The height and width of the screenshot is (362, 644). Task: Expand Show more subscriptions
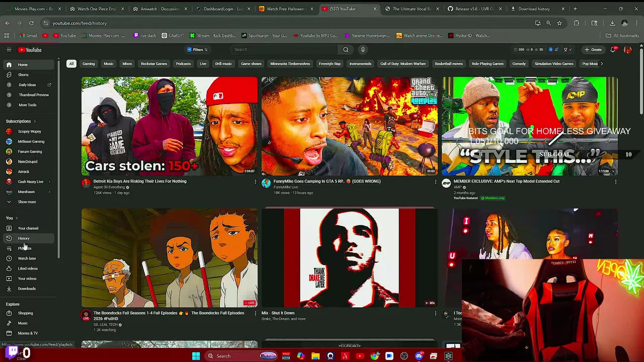tap(27, 202)
